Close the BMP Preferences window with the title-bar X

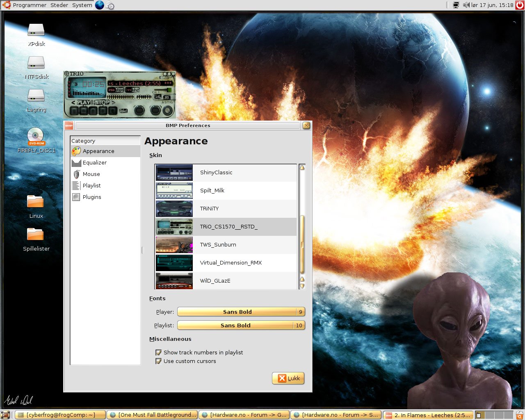(x=306, y=126)
